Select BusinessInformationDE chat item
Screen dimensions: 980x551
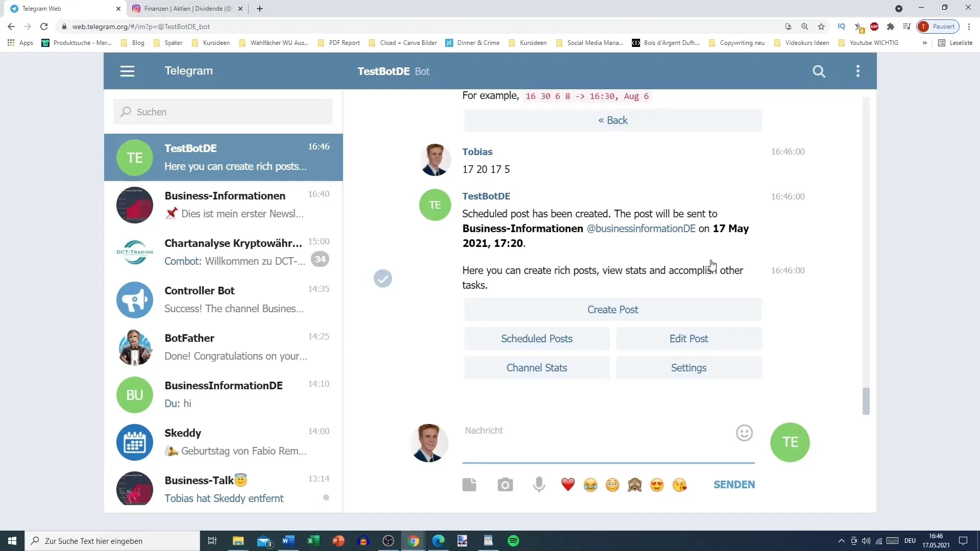(x=224, y=394)
